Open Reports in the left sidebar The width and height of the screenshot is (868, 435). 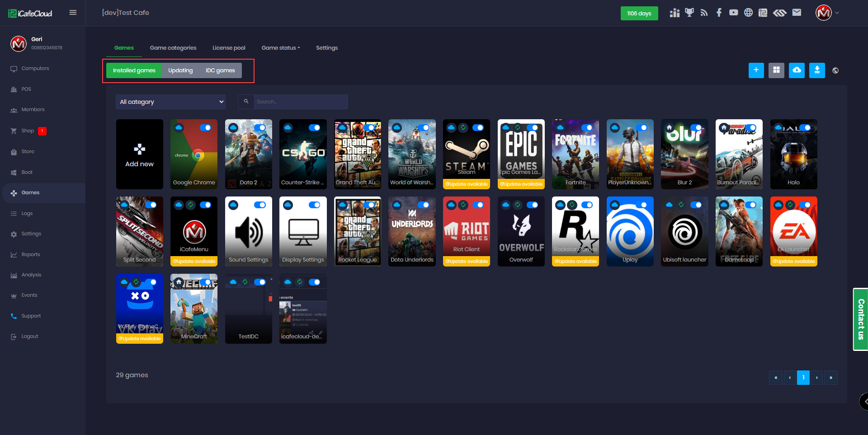(x=31, y=254)
